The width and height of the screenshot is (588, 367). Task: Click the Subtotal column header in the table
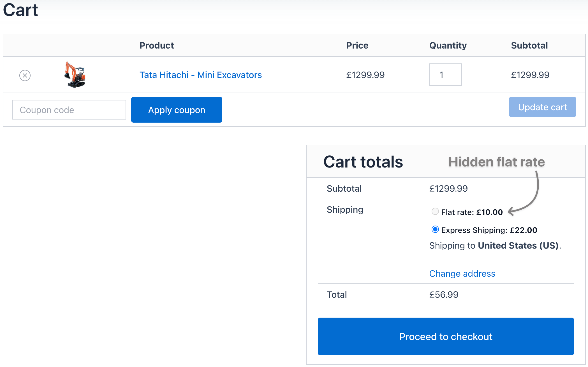529,45
